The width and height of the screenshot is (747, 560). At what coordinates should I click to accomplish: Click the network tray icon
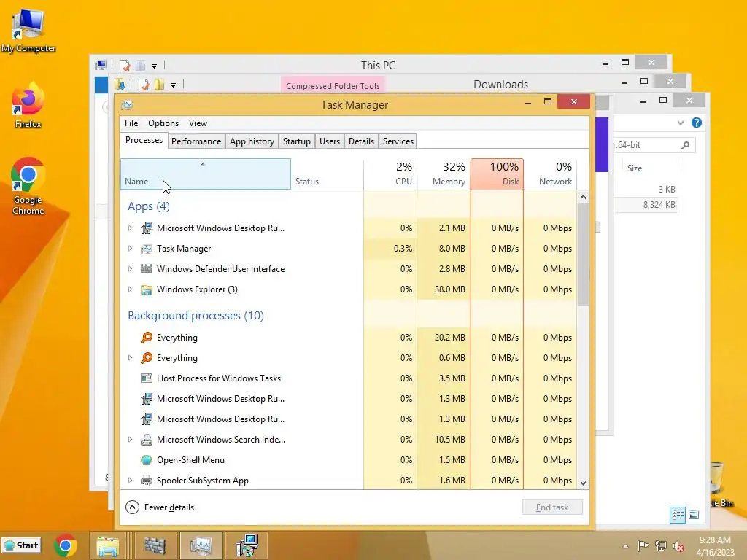click(x=661, y=545)
